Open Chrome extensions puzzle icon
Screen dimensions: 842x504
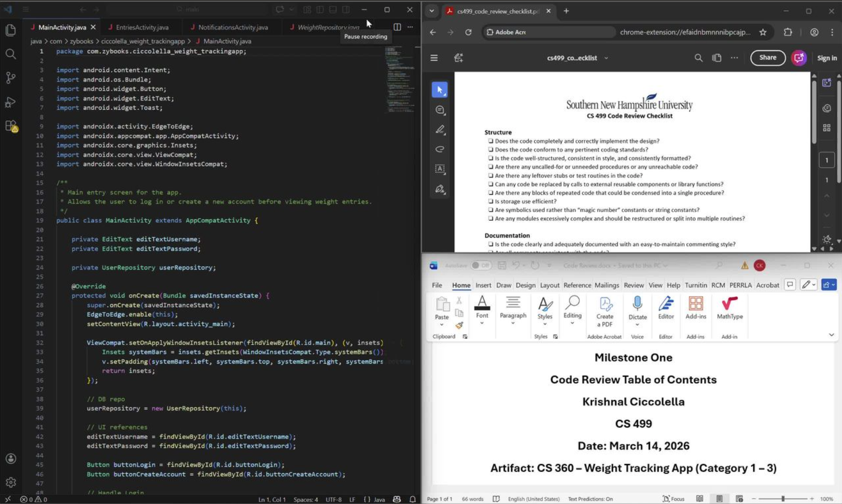788,32
